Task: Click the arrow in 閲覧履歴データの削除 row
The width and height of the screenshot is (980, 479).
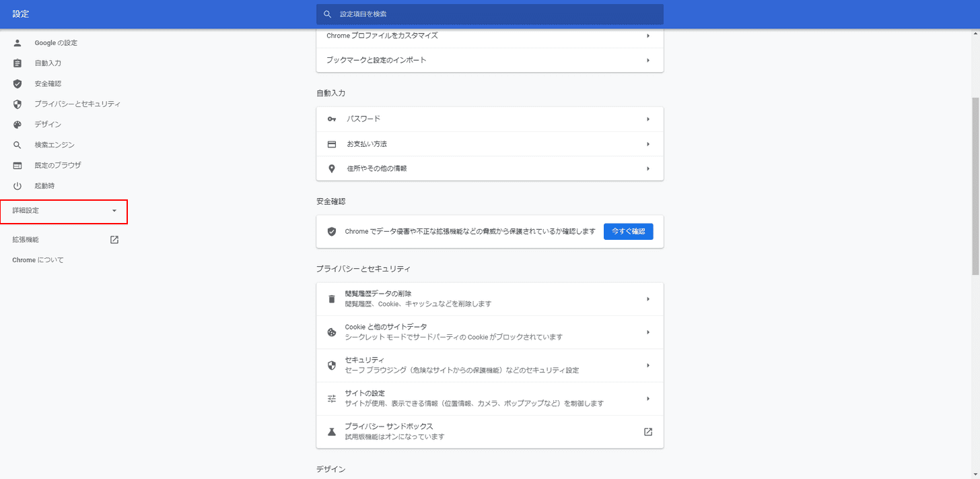Action: pyautogui.click(x=648, y=299)
